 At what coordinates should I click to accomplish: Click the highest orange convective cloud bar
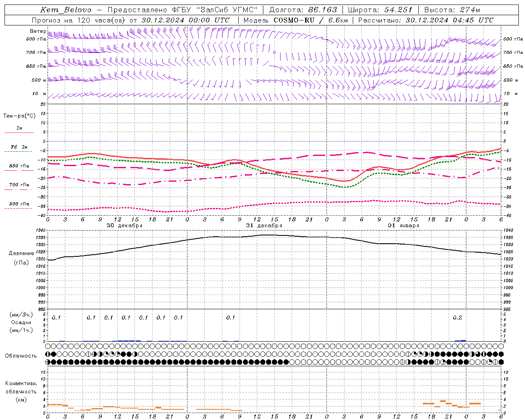tap(443, 401)
